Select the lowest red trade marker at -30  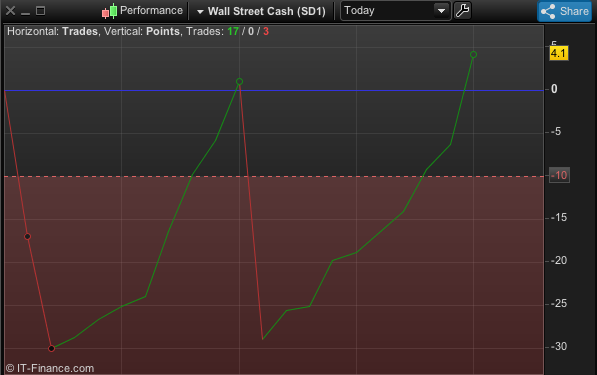click(x=52, y=348)
